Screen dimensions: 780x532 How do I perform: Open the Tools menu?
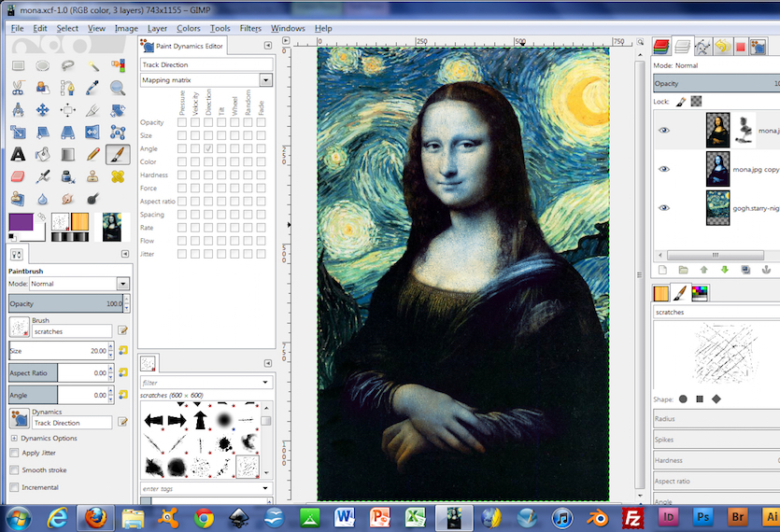220,28
